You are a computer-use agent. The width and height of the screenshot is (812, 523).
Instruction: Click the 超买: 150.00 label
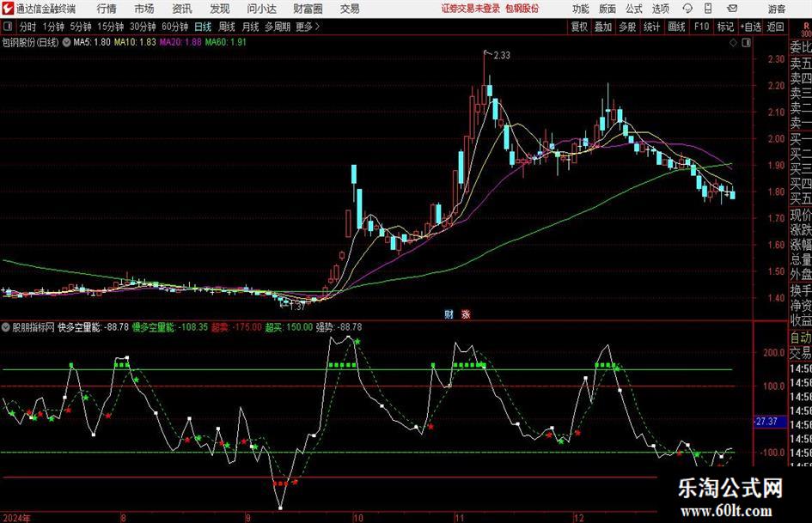click(289, 327)
